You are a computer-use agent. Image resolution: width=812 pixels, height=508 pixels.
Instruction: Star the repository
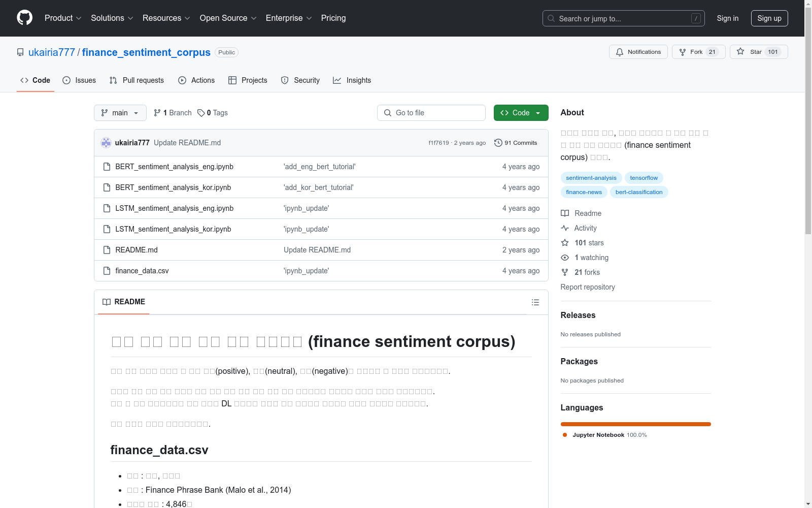point(759,52)
